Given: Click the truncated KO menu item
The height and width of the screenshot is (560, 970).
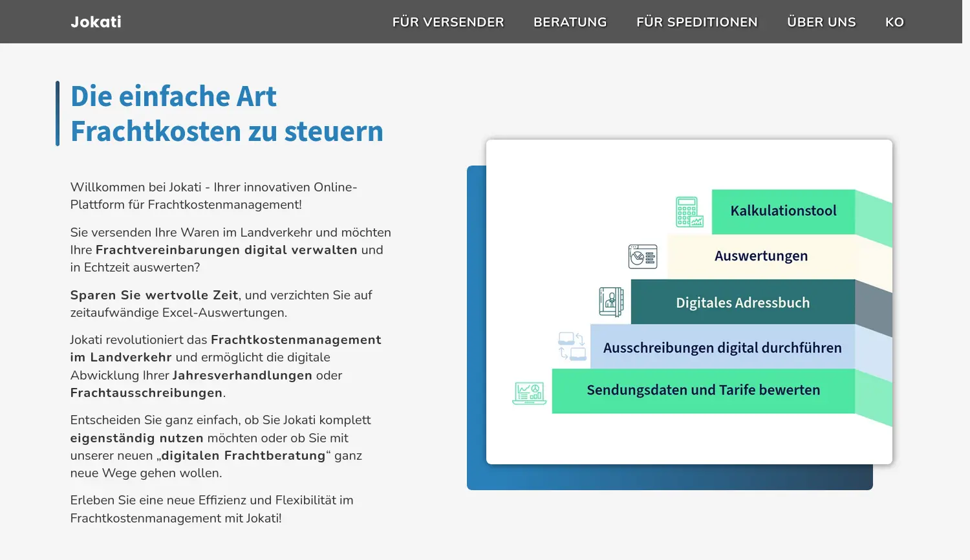Looking at the screenshot, I should 894,21.
